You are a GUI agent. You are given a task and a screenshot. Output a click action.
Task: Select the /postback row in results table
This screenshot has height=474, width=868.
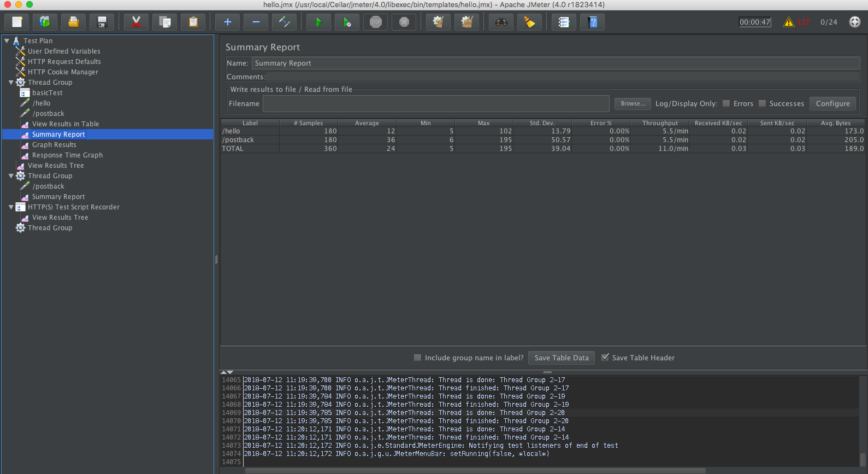point(543,140)
